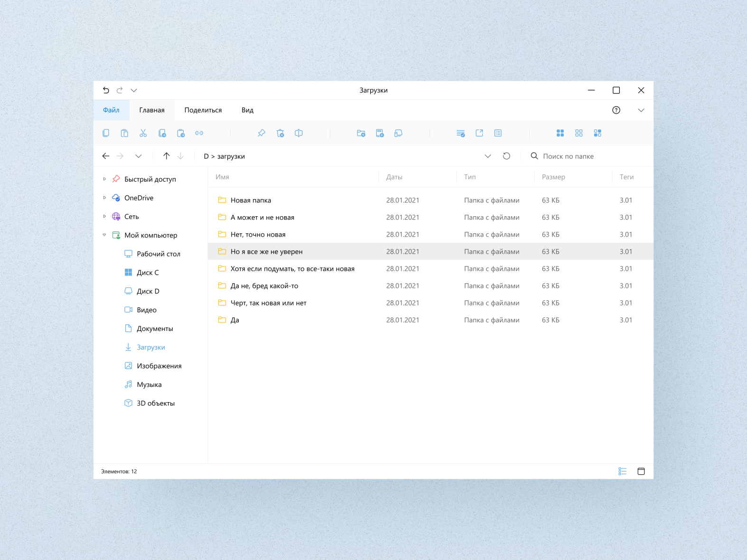Go up one folder level
The width and height of the screenshot is (747, 560).
[166, 156]
